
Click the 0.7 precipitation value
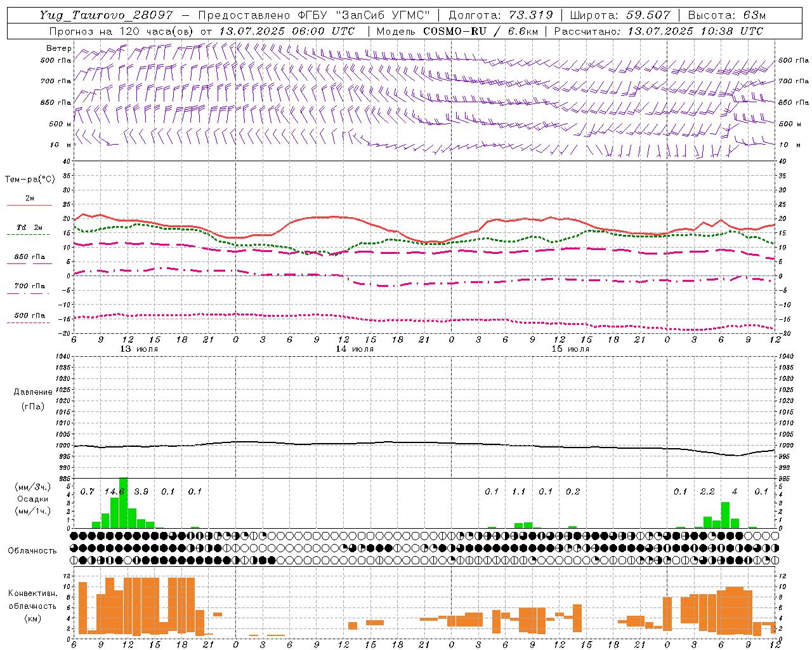coord(87,491)
